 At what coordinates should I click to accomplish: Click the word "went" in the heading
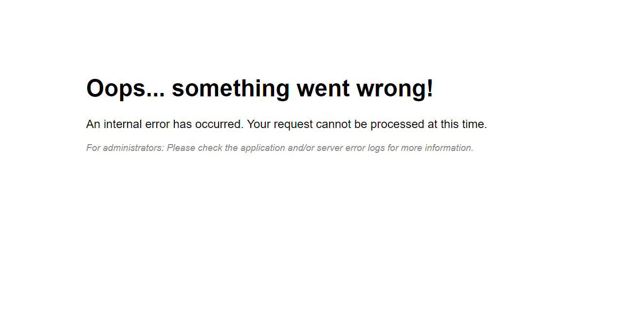[x=323, y=89]
